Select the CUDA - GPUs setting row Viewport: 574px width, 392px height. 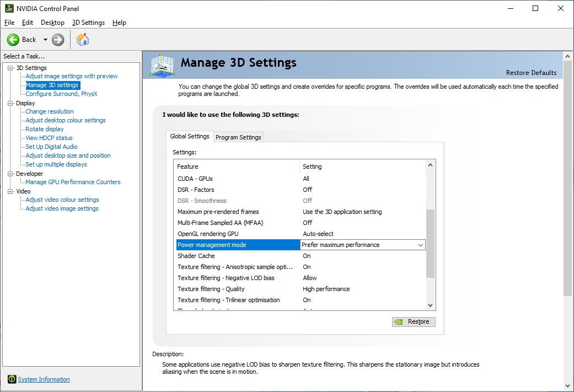click(300, 179)
